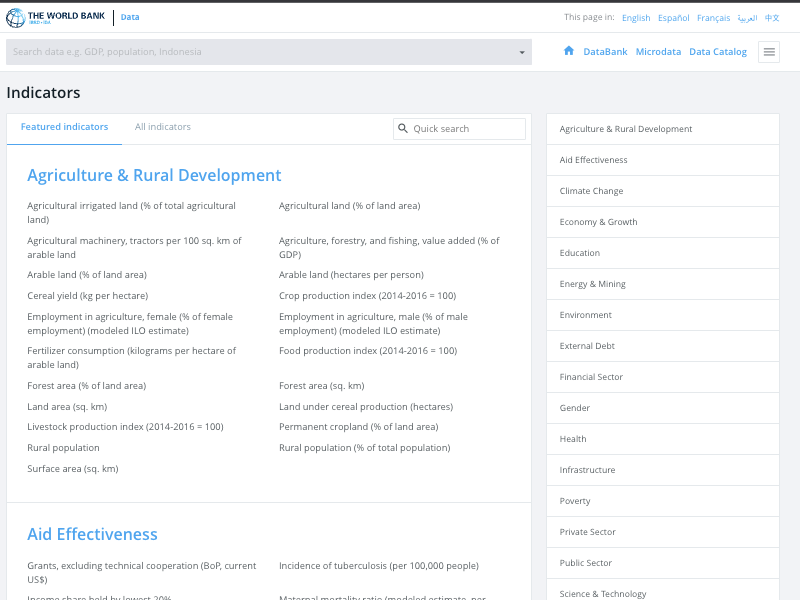Image resolution: width=800 pixels, height=600 pixels.
Task: Open the hamburger menu icon
Action: pos(769,52)
